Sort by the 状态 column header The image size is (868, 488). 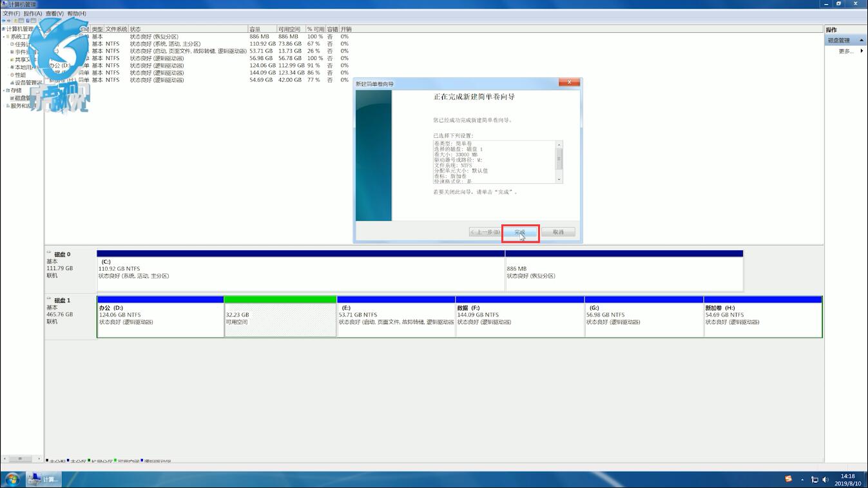188,30
